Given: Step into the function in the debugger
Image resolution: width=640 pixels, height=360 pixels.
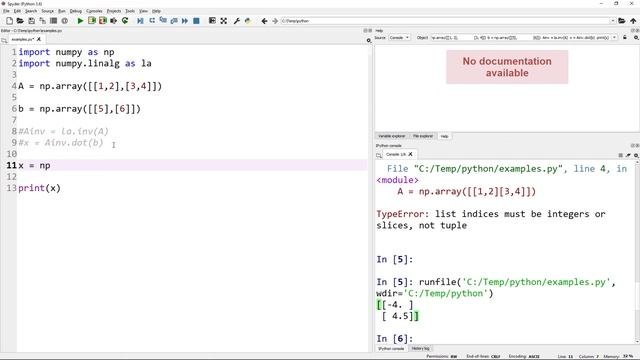Looking at the screenshot, I should point(163,20).
